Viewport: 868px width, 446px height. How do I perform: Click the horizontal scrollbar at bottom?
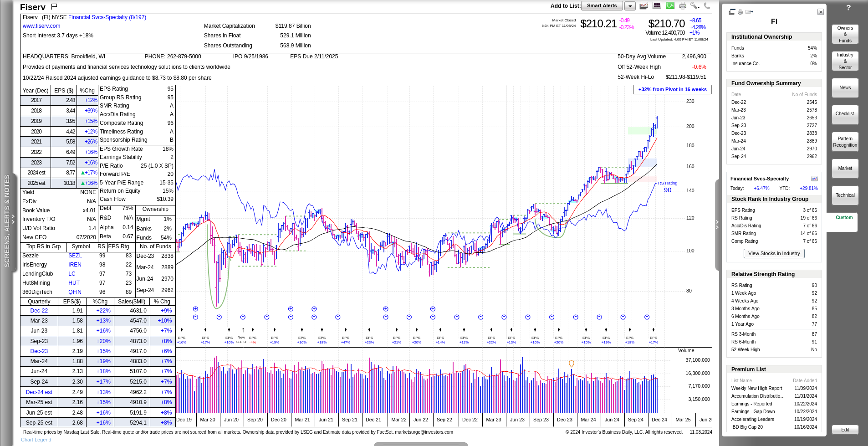(x=421, y=444)
